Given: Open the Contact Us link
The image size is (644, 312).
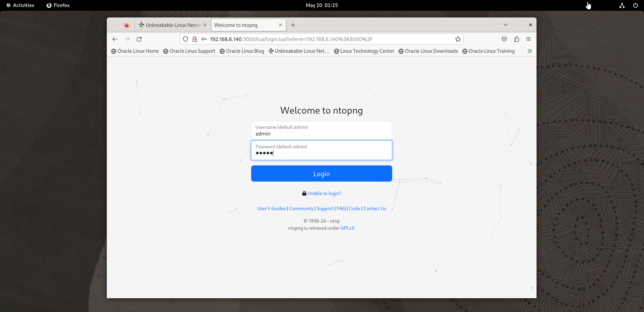Looking at the screenshot, I should 375,209.
